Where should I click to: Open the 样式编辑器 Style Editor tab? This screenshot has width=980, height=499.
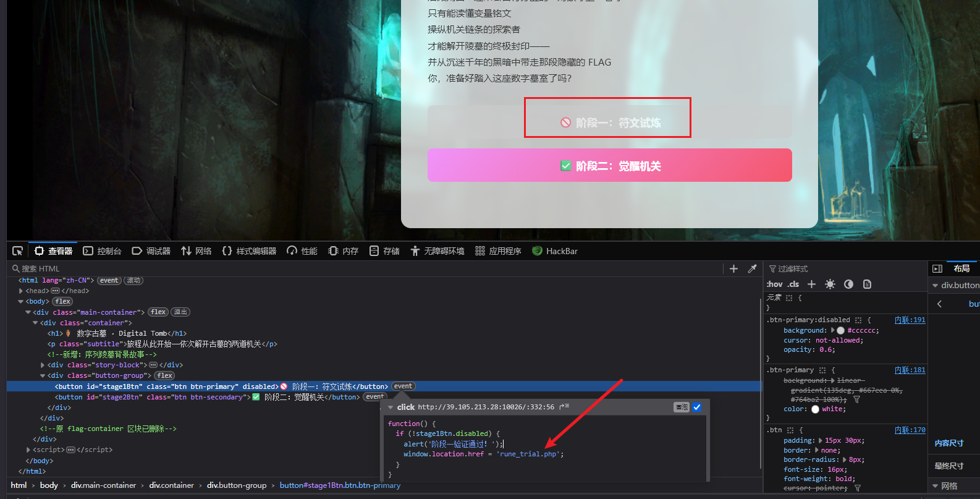tap(250, 251)
